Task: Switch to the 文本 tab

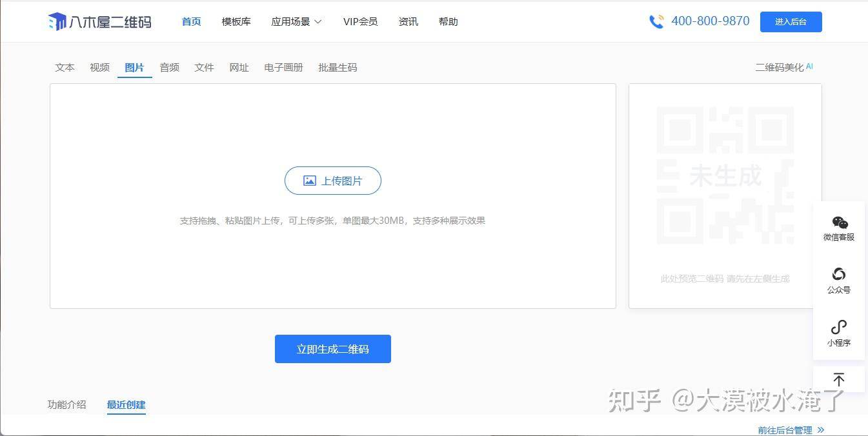Action: (x=65, y=67)
